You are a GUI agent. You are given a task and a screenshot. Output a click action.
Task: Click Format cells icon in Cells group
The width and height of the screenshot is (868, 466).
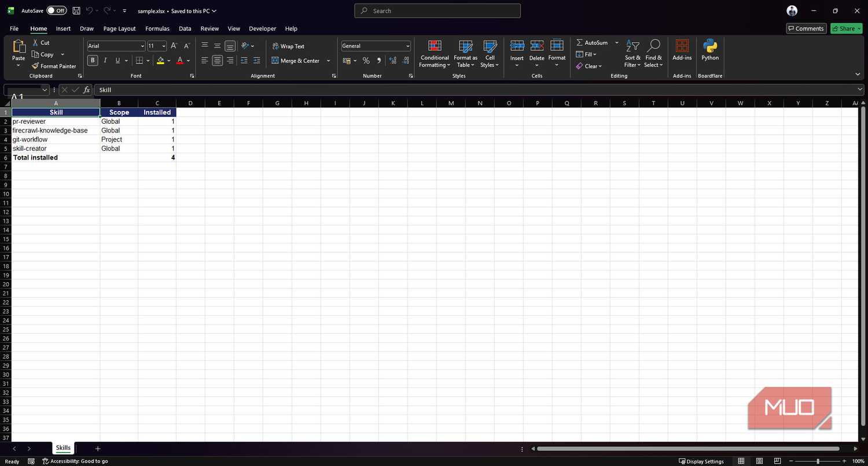click(557, 46)
